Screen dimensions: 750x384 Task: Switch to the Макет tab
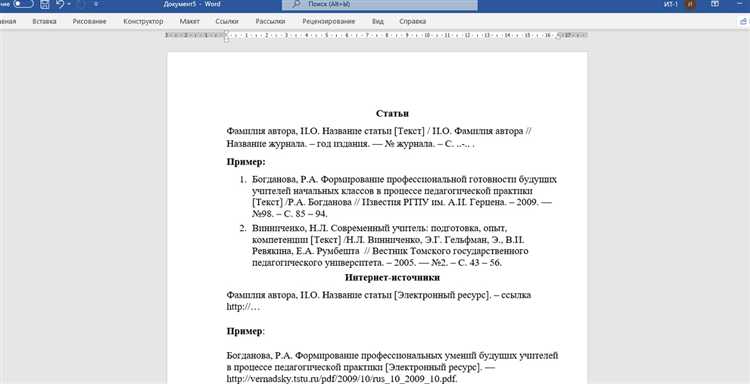[x=190, y=22]
